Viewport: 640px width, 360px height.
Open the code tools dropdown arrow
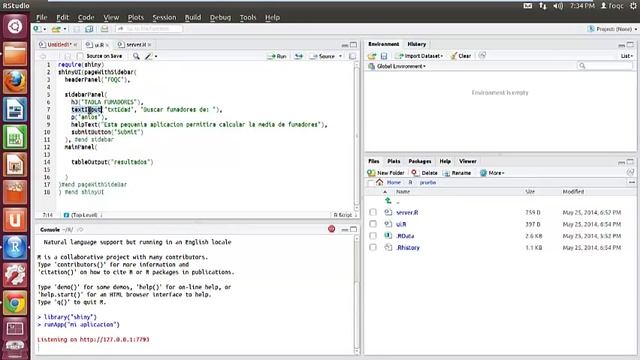(156, 56)
